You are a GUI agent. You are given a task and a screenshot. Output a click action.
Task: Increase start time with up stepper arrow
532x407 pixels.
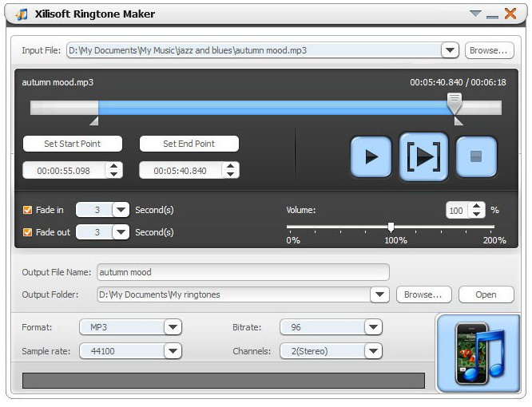point(113,167)
